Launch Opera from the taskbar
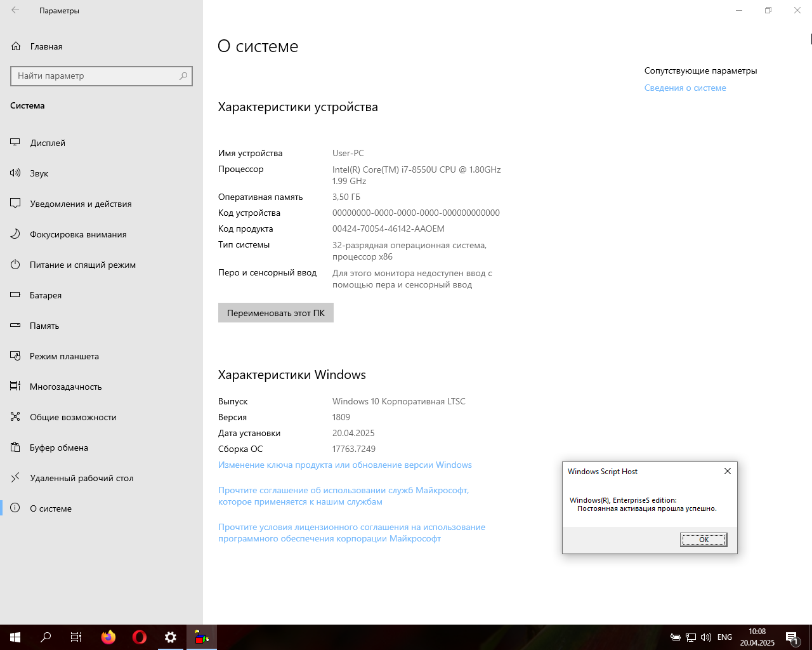The image size is (812, 650). point(140,637)
